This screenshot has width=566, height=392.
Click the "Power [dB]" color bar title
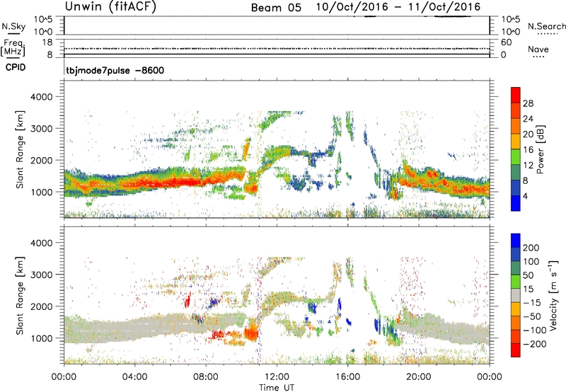click(x=541, y=149)
